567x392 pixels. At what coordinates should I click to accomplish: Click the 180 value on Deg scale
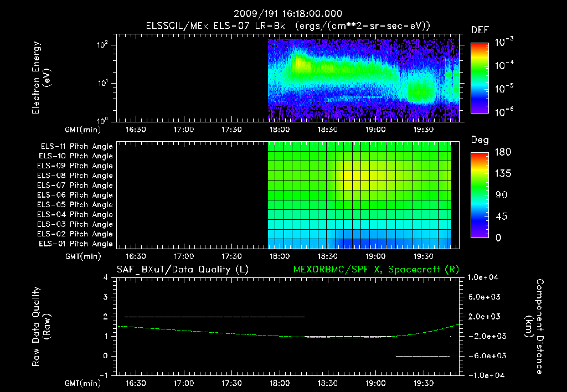[503, 152]
